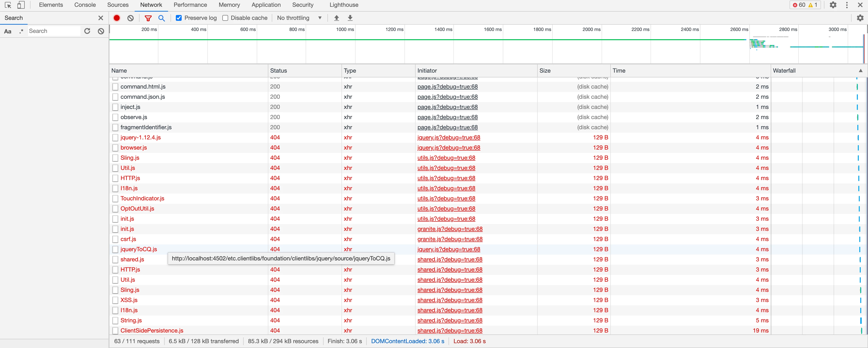
Task: Click the export HAR download arrow
Action: point(350,18)
